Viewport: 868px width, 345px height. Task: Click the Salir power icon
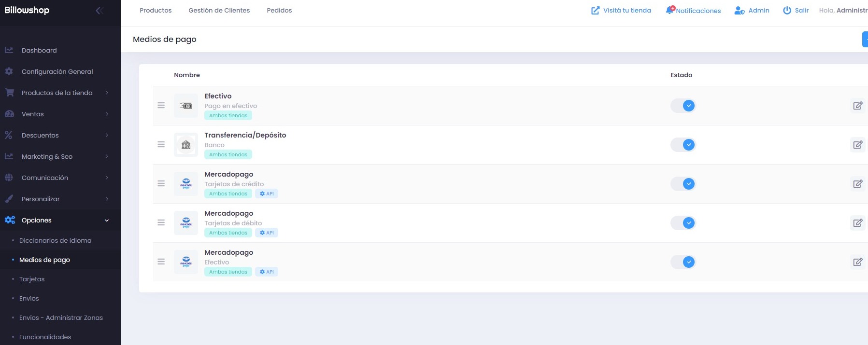click(787, 10)
